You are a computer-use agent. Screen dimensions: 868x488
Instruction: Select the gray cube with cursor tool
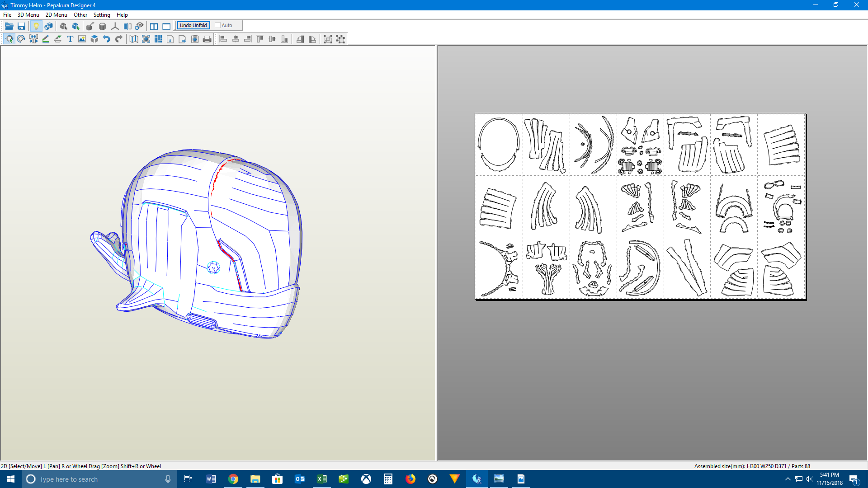click(x=63, y=26)
